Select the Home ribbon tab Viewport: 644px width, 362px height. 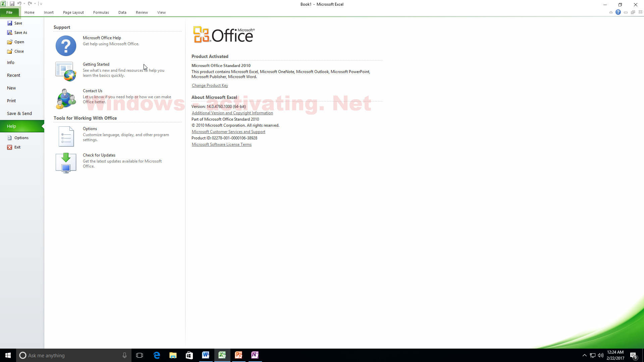pos(29,12)
